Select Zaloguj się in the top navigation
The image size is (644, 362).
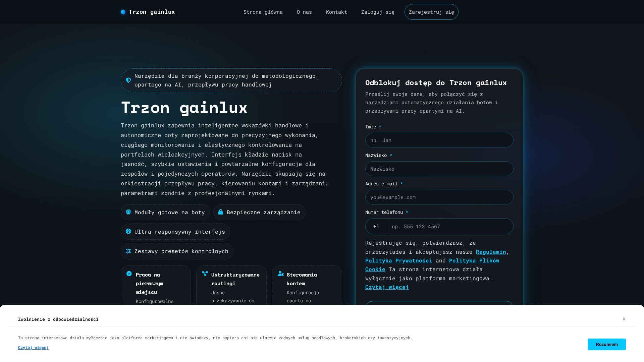(x=378, y=12)
